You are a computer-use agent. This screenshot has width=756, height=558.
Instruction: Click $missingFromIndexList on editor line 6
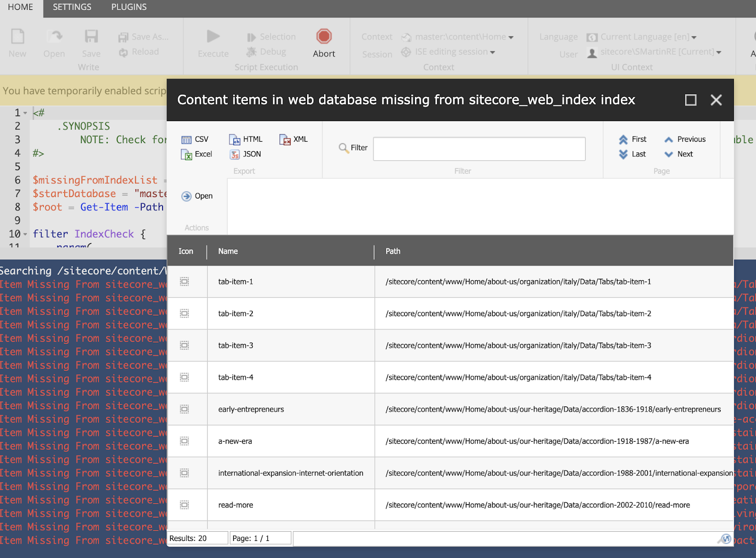pyautogui.click(x=95, y=180)
